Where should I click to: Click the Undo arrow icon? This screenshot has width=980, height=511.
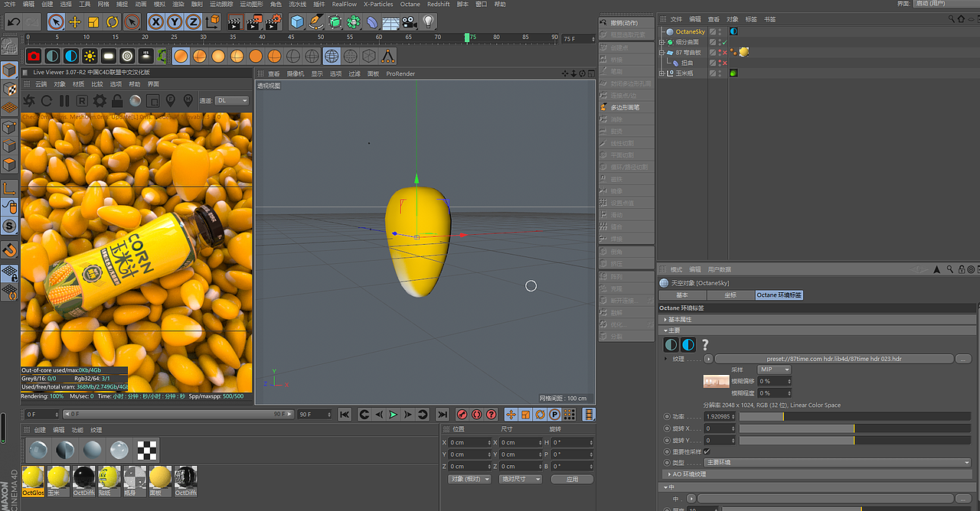click(13, 21)
